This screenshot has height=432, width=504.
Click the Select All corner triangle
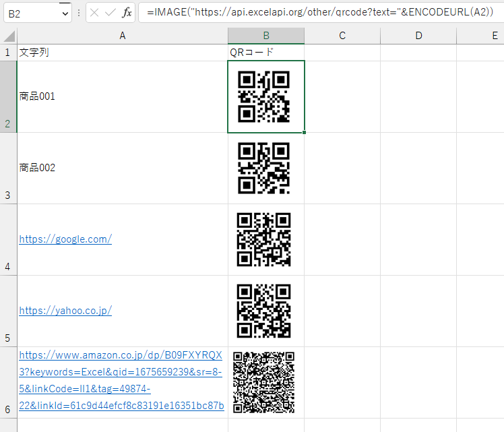coord(8,36)
